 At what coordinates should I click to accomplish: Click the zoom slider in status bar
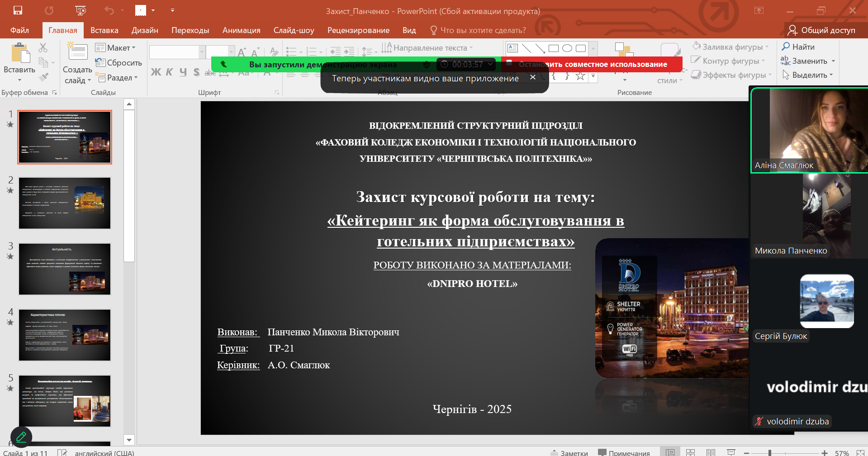click(769, 452)
